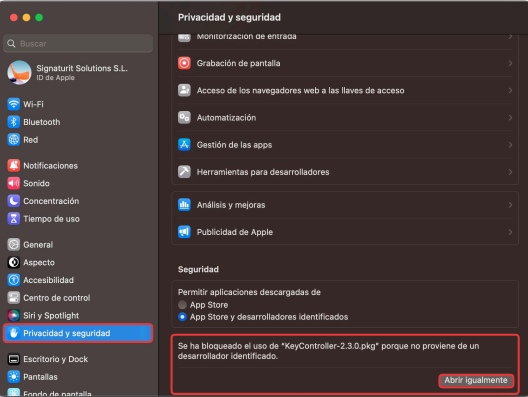Open Concentración settings in sidebar
528x397 pixels.
(78, 201)
